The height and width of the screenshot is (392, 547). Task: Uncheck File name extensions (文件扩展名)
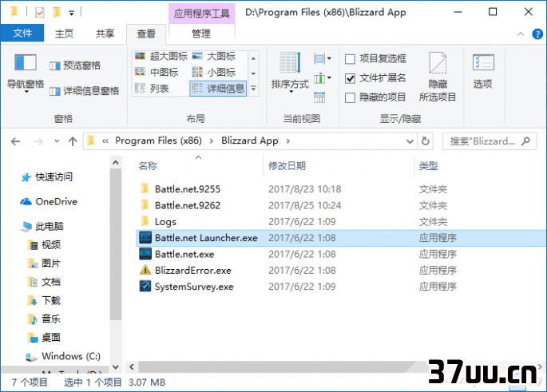click(350, 78)
